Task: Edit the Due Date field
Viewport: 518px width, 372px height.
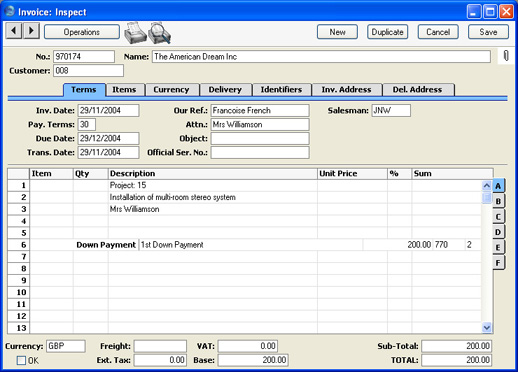Action: coord(108,138)
